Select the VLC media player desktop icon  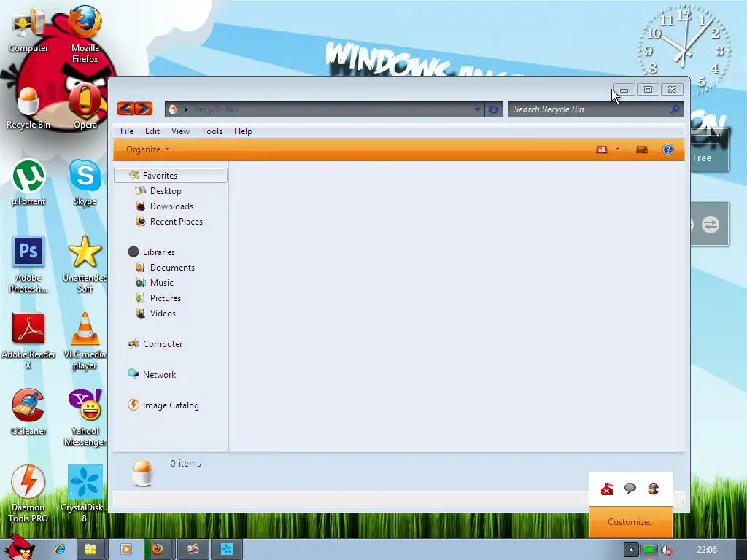[x=85, y=341]
